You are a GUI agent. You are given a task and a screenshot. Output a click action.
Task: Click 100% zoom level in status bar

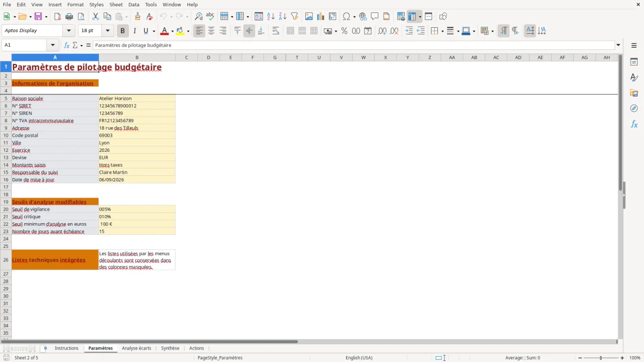pyautogui.click(x=635, y=358)
